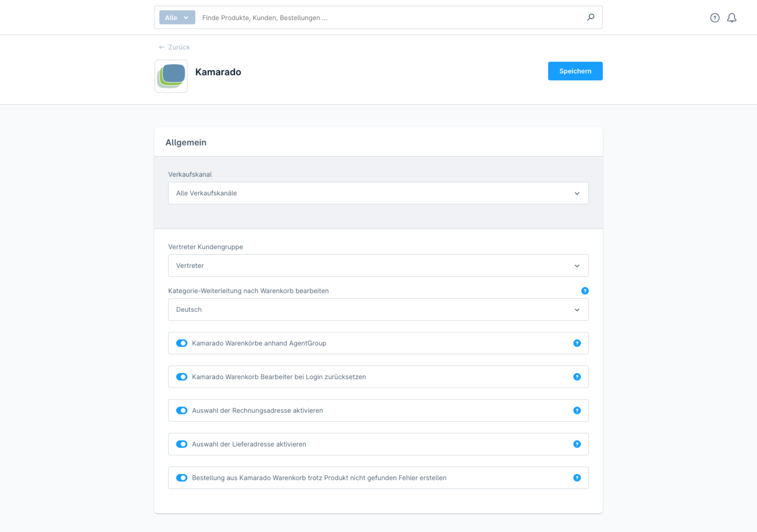Show help for Kategorie-Weiterleitung field
This screenshot has width=757, height=532.
pos(585,291)
